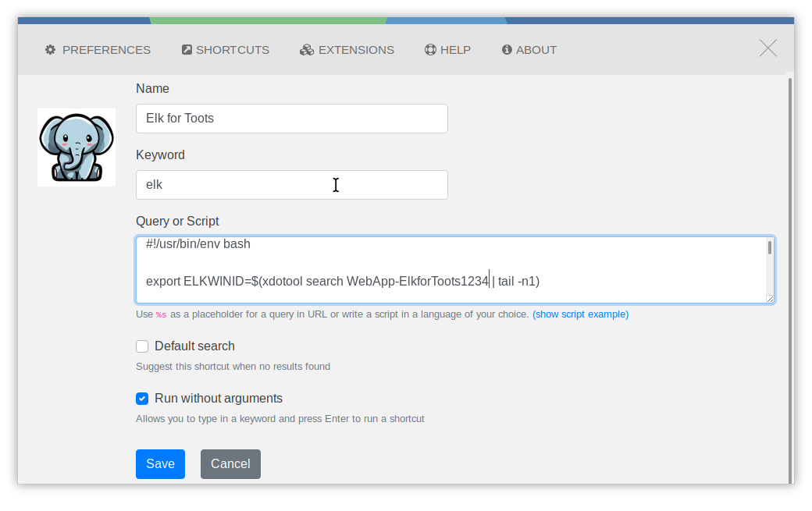This screenshot has height=511, width=812.
Task: Click 'Allows you to type in a keyword' hint
Action: [280, 418]
